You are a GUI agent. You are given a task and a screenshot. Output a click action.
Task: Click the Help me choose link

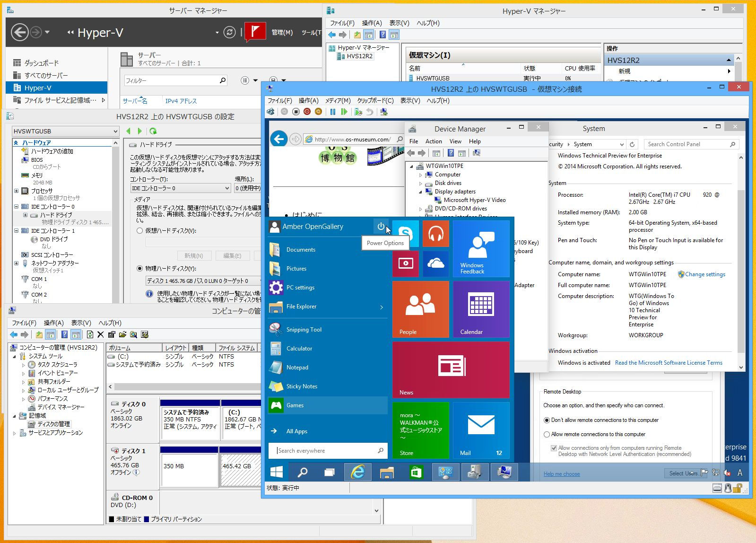562,474
